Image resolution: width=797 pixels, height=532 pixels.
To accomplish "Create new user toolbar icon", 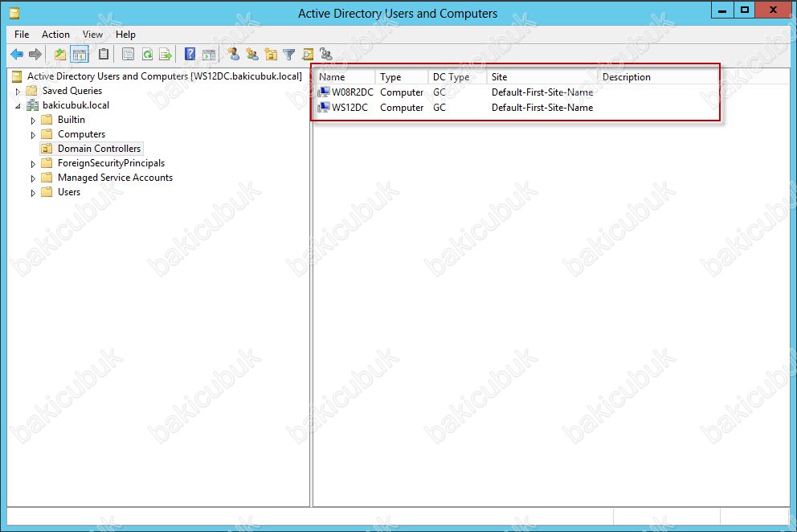I will click(233, 54).
